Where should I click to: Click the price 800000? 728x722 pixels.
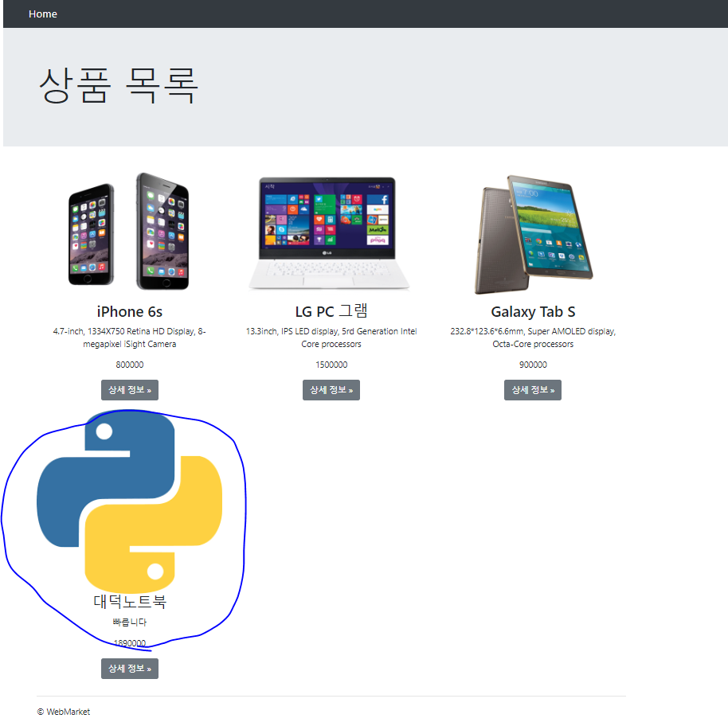tap(130, 365)
